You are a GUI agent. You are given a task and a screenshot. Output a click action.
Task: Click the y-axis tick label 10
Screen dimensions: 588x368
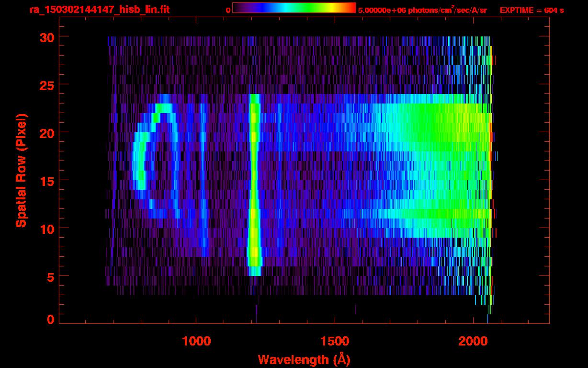pyautogui.click(x=46, y=229)
